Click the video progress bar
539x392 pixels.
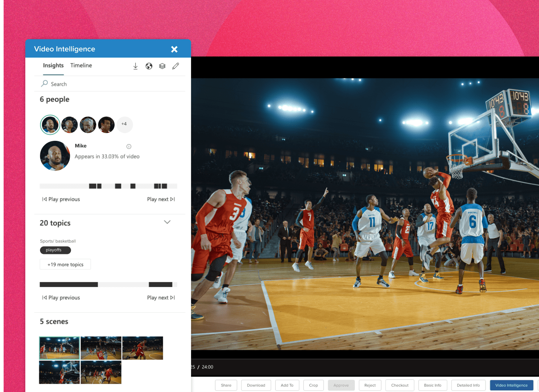tap(365, 359)
